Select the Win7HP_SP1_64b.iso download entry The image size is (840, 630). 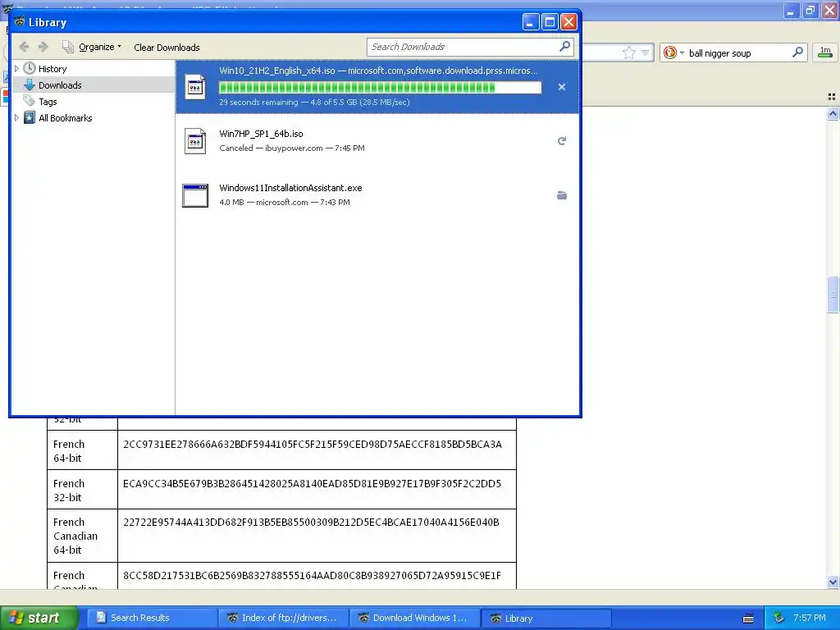377,141
